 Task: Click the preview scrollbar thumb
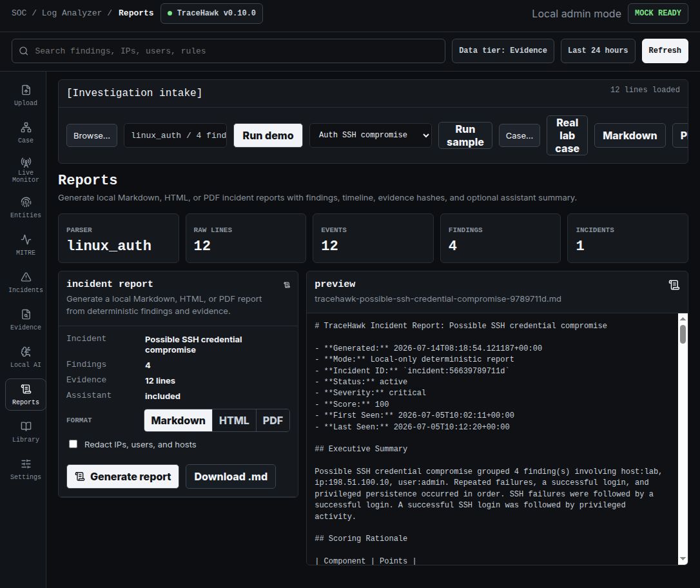pyautogui.click(x=683, y=334)
